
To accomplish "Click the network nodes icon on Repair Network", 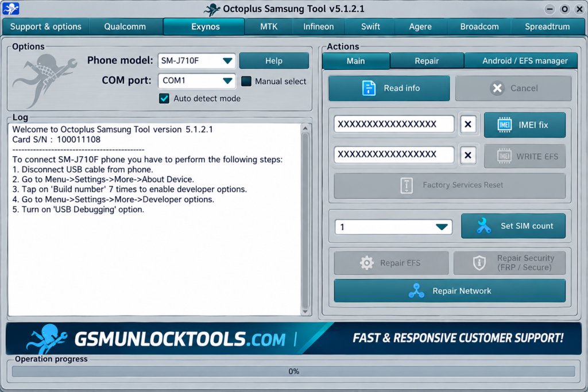I will tap(417, 291).
